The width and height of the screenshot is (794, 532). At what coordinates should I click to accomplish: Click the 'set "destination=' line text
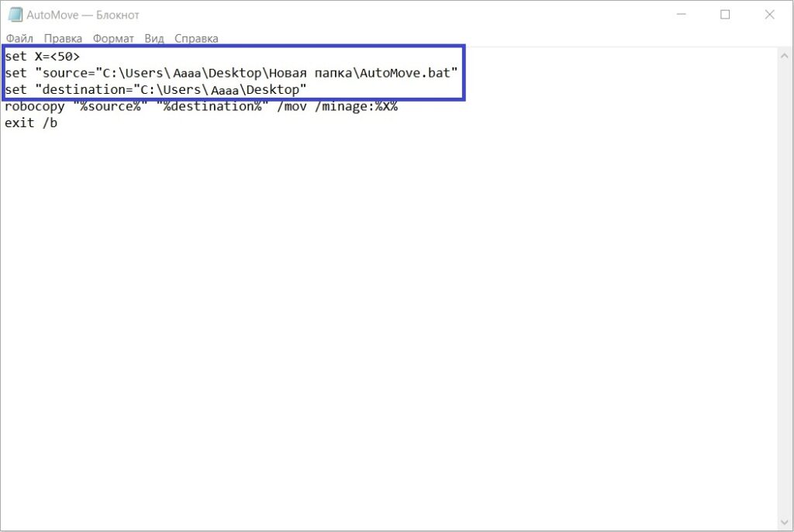tap(156, 90)
